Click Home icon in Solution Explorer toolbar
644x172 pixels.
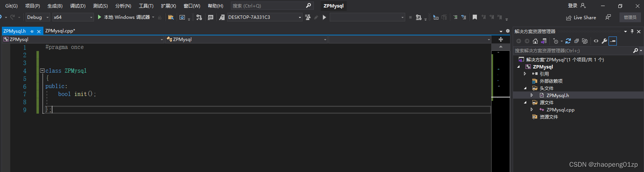[x=535, y=41]
